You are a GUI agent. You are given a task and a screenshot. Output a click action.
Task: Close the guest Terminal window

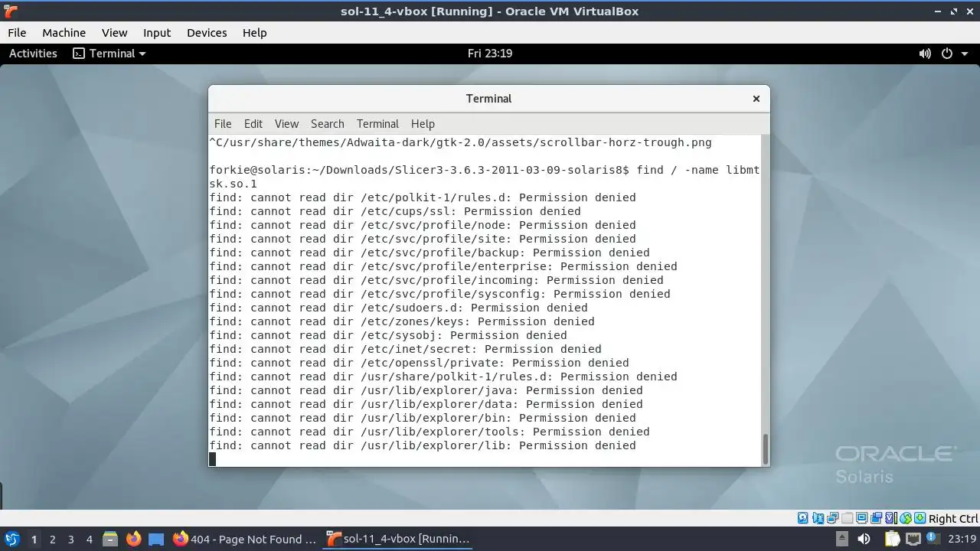click(x=756, y=99)
